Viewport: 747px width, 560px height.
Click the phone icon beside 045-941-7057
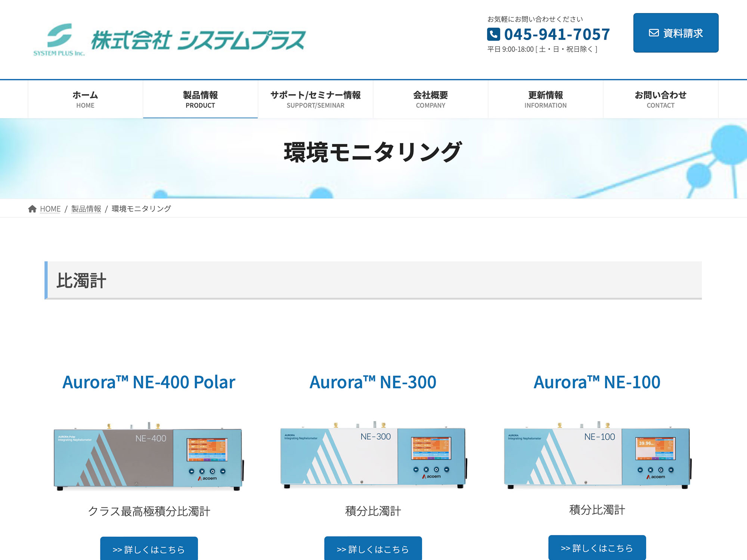click(x=493, y=34)
